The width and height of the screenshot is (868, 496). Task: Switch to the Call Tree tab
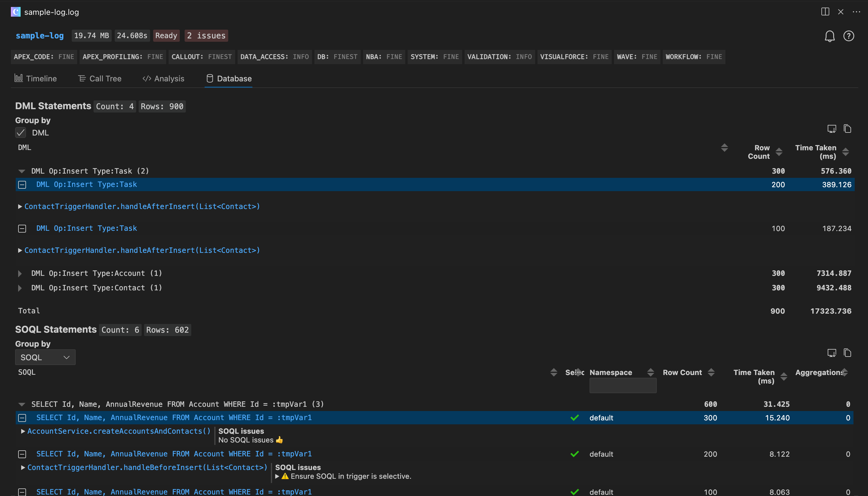click(100, 78)
